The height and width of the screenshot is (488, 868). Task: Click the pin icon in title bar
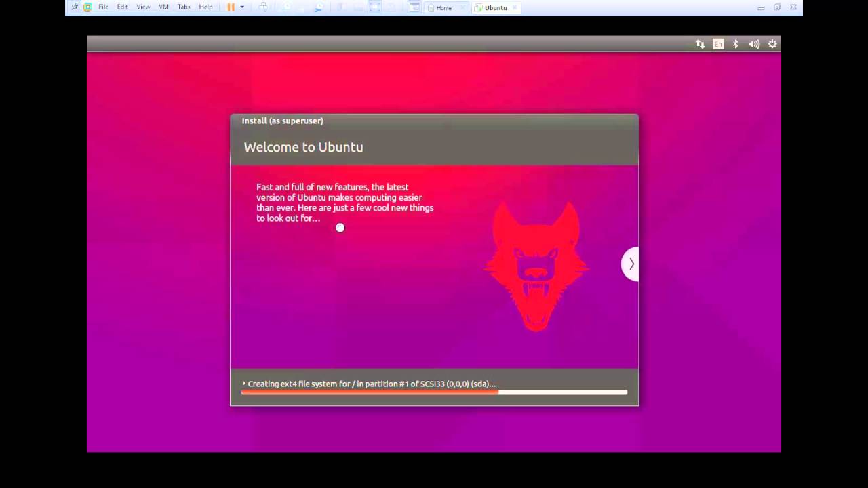coord(75,7)
